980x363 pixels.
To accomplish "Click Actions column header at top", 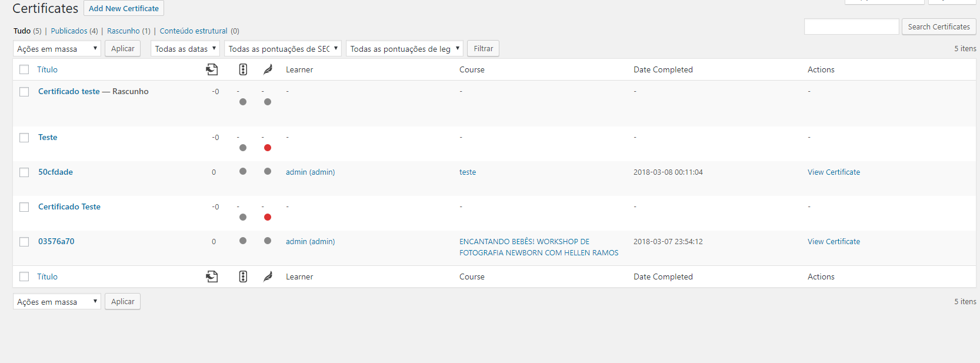I will click(x=821, y=69).
